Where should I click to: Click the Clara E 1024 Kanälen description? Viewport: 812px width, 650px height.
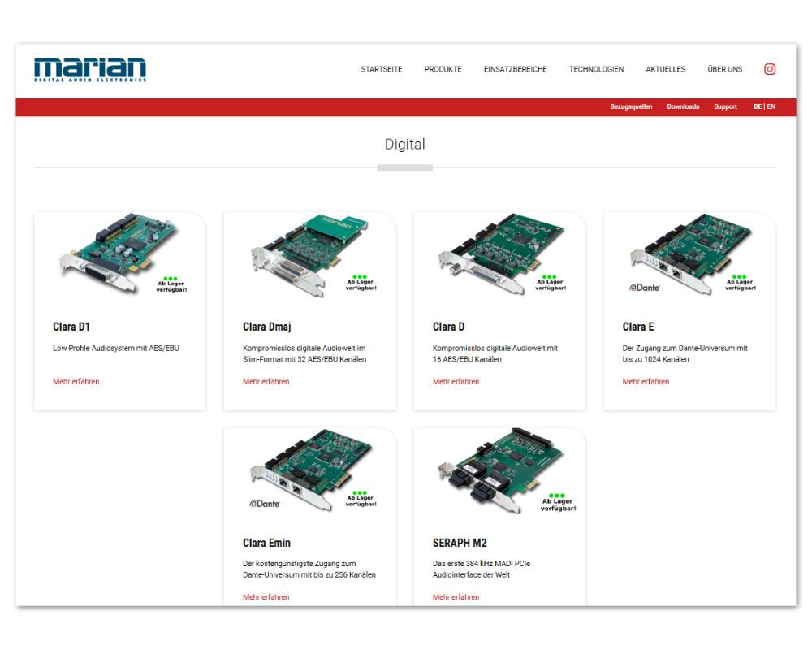(x=685, y=353)
